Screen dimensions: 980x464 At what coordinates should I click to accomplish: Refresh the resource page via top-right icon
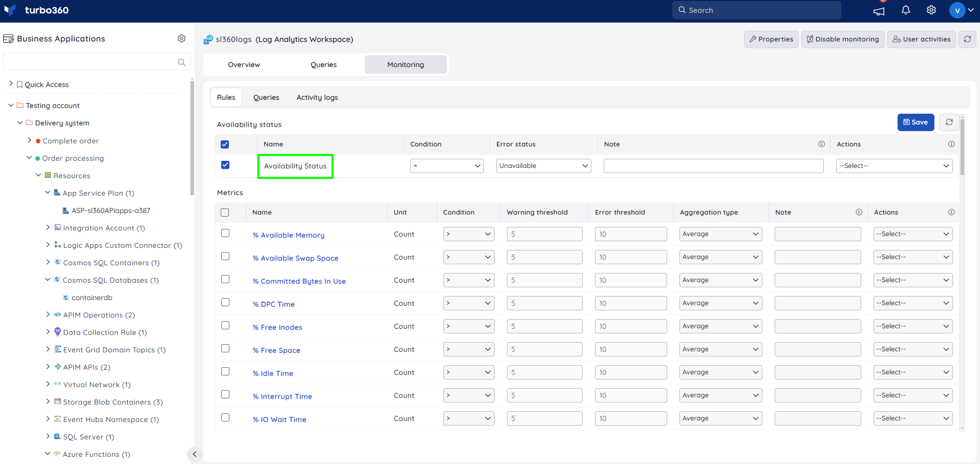tap(967, 39)
